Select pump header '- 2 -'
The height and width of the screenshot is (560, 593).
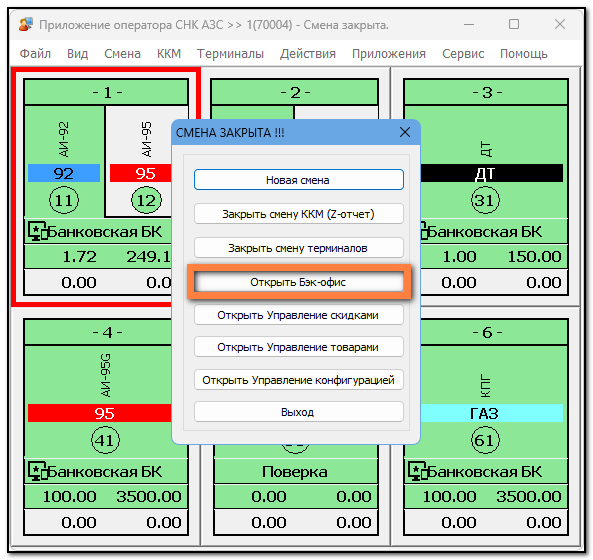point(295,92)
